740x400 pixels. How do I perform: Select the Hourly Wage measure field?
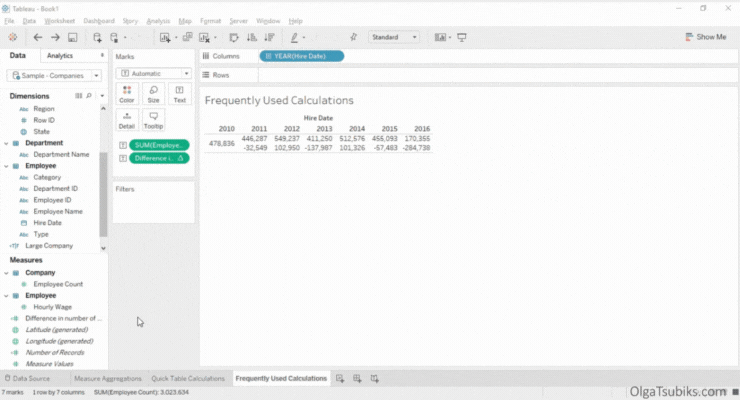51,307
